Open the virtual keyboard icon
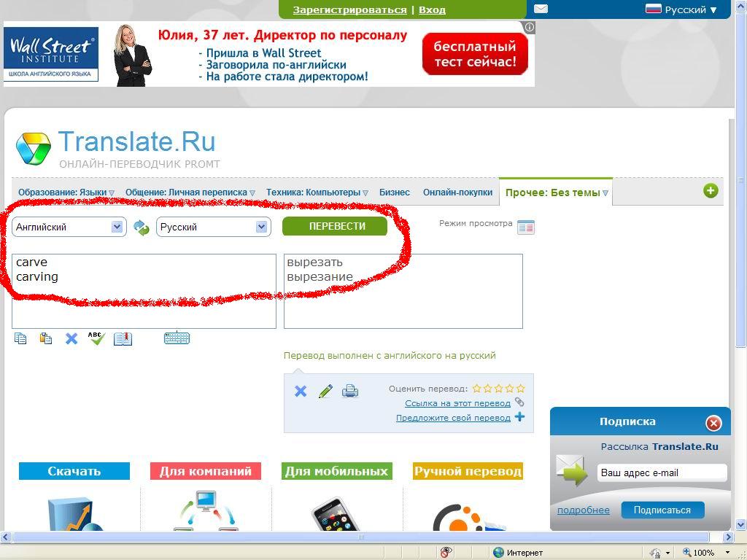This screenshot has width=747, height=560. pos(177,338)
